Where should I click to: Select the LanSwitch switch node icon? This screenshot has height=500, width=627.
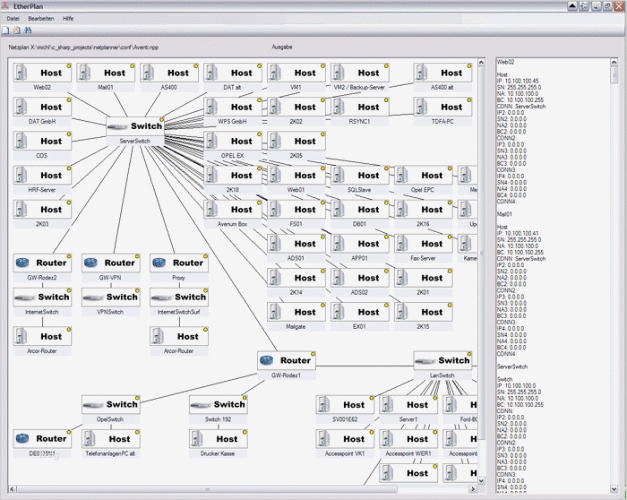pos(443,361)
